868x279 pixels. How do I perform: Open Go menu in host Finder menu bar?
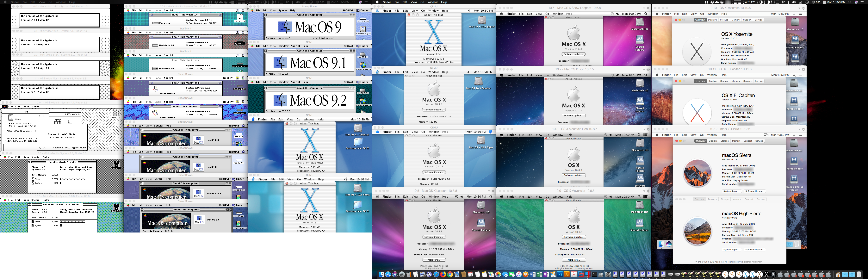[422, 2]
